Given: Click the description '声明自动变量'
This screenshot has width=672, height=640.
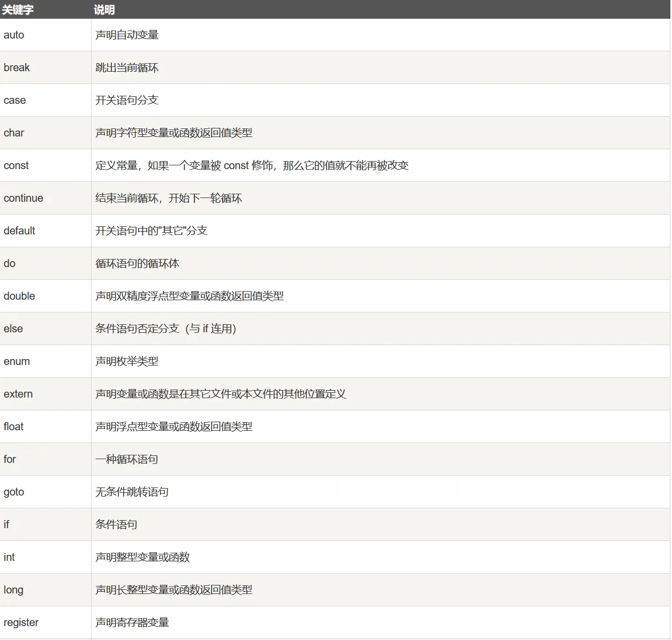Looking at the screenshot, I should click(x=127, y=35).
